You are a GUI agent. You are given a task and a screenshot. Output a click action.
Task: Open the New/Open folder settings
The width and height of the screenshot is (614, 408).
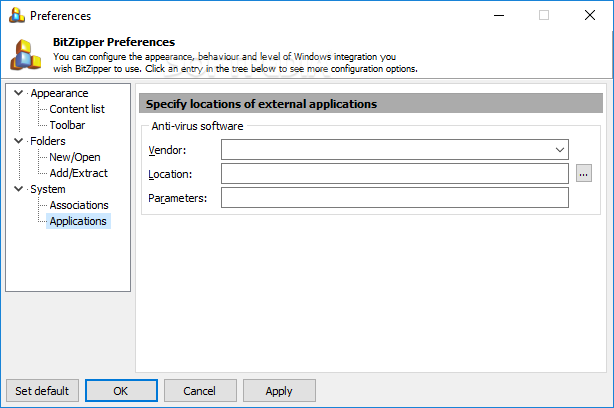click(75, 157)
